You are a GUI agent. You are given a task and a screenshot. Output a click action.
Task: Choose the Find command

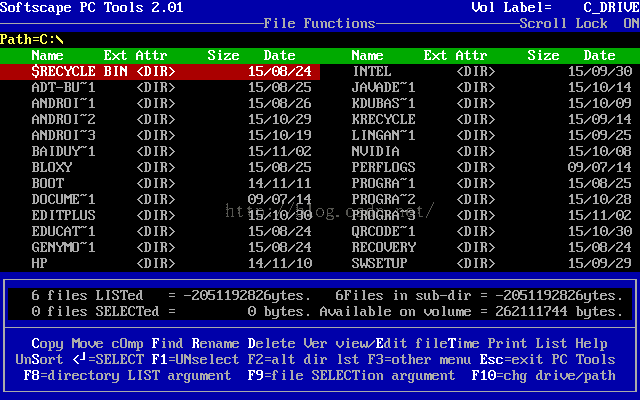(167, 344)
